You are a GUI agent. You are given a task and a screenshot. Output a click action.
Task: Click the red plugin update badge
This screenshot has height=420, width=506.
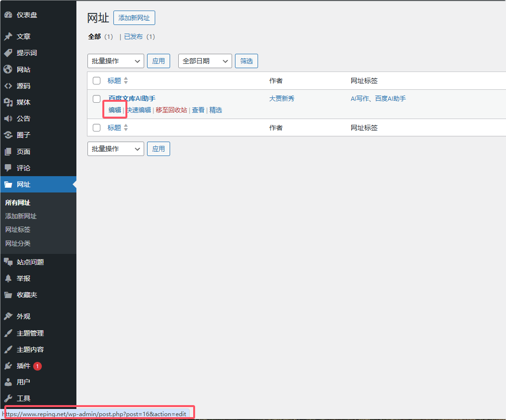point(37,366)
